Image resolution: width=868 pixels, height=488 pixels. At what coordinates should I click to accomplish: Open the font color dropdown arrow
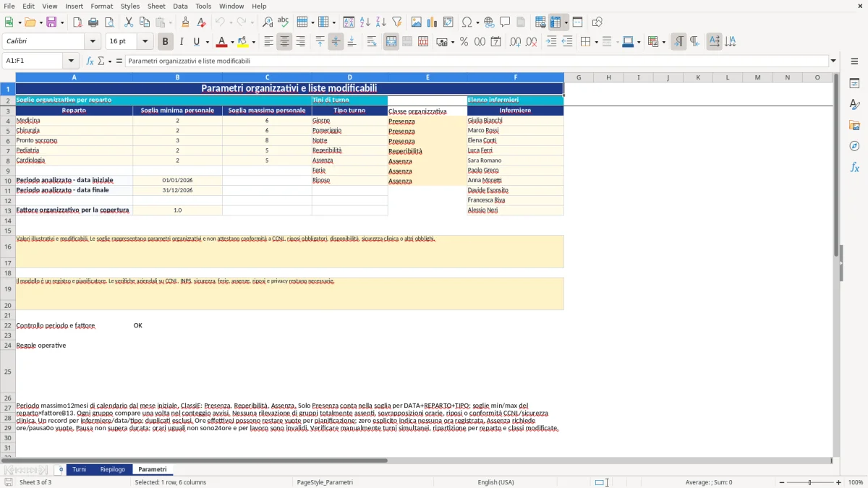233,42
